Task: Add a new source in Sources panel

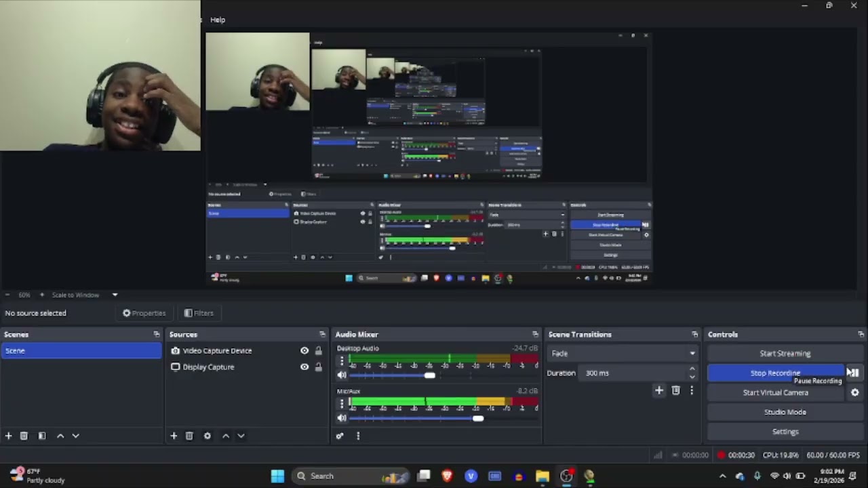Action: pos(174,436)
